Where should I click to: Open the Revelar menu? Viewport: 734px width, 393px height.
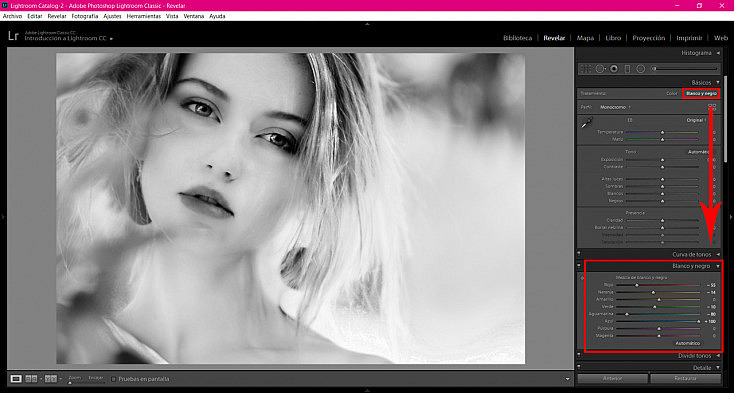pos(57,16)
